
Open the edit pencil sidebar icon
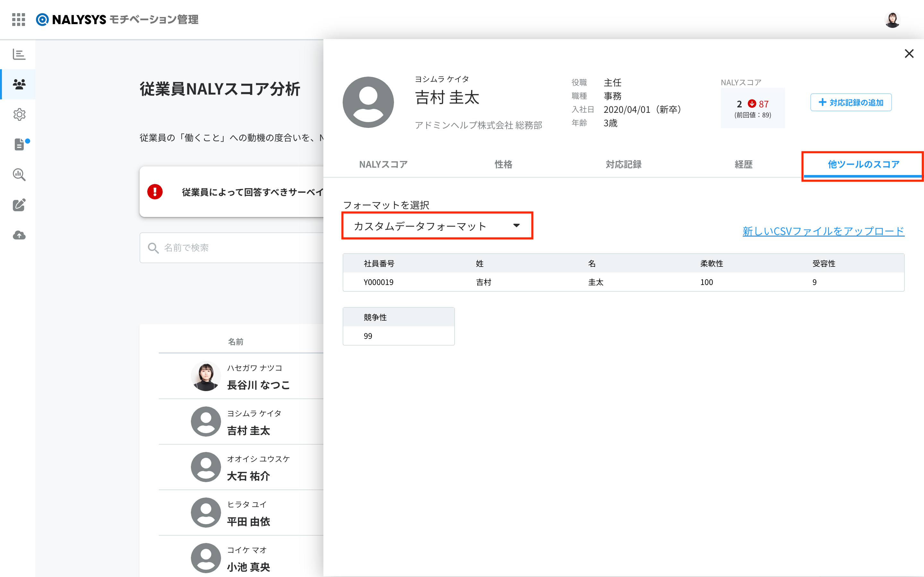(x=19, y=205)
